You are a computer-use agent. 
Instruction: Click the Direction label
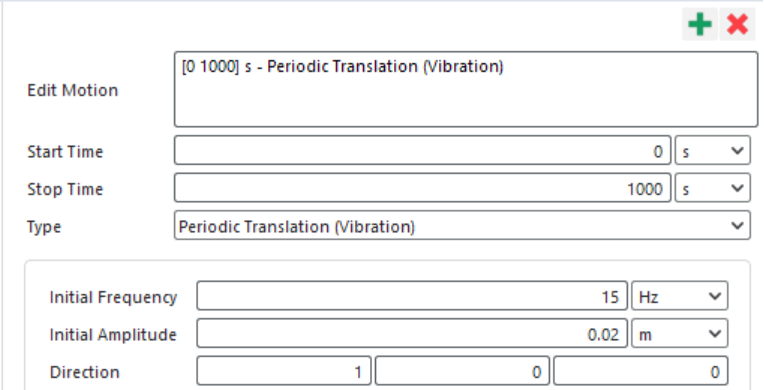pyautogui.click(x=84, y=372)
